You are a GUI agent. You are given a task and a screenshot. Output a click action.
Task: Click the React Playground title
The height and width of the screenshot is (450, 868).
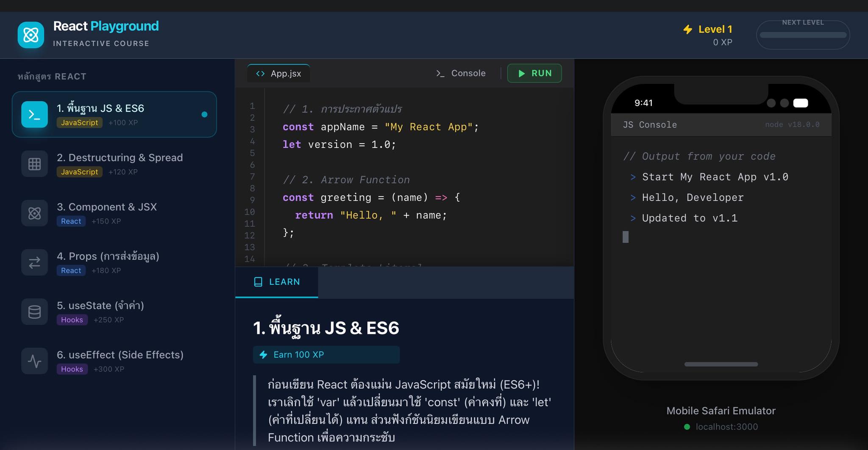106,26
